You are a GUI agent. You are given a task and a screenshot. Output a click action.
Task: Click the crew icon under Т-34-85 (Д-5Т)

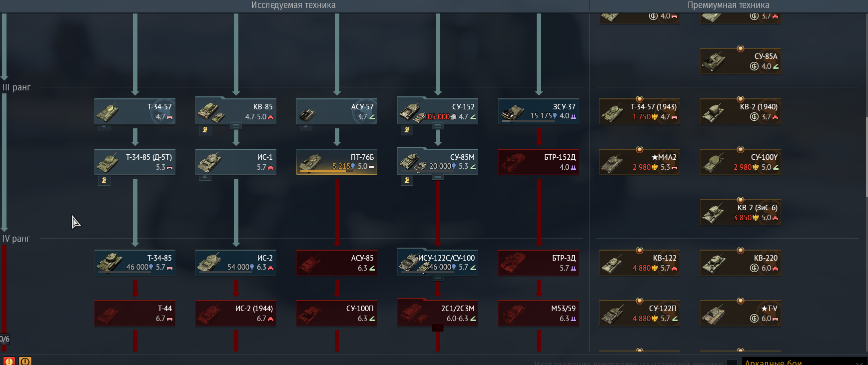[104, 180]
